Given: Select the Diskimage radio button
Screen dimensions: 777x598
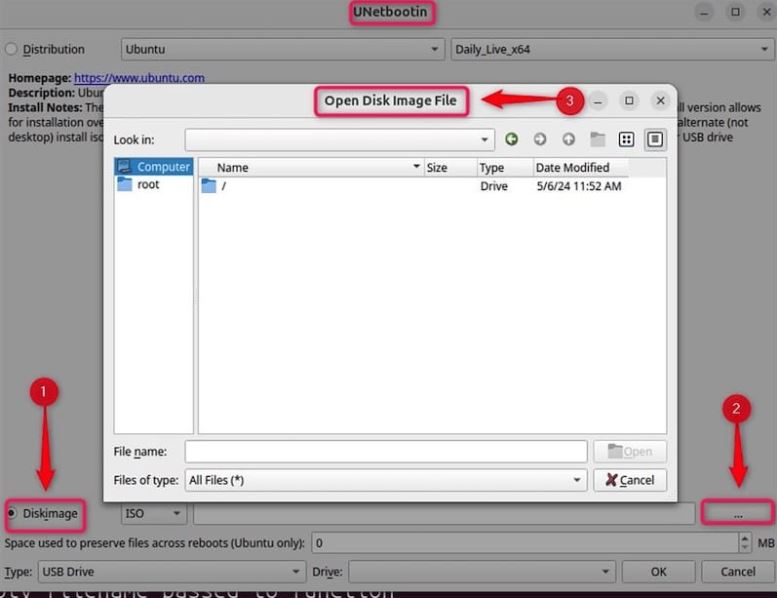Looking at the screenshot, I should (x=11, y=513).
